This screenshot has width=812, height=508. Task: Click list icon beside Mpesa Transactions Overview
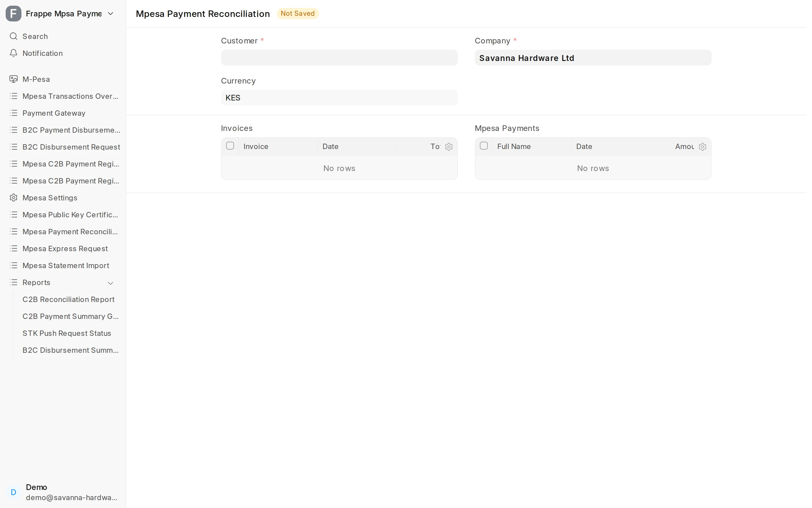[x=14, y=96]
